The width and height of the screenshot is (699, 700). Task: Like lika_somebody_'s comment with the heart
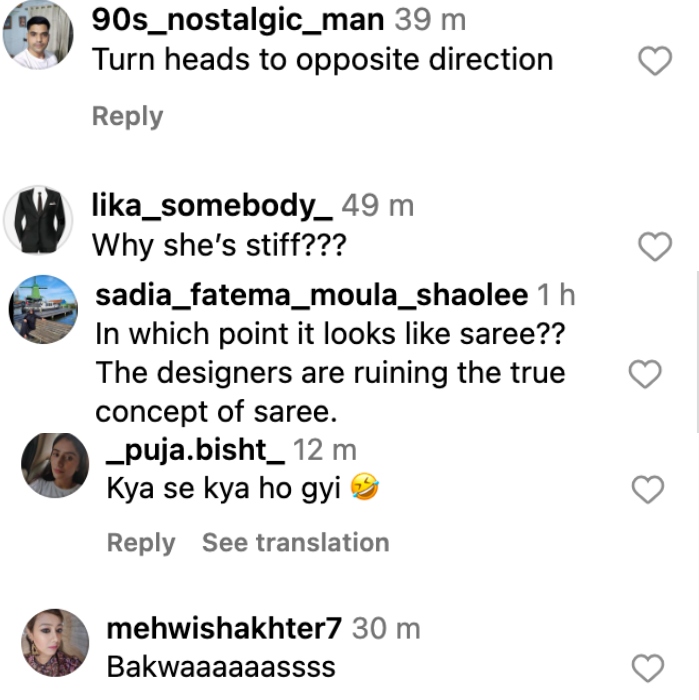click(x=654, y=246)
